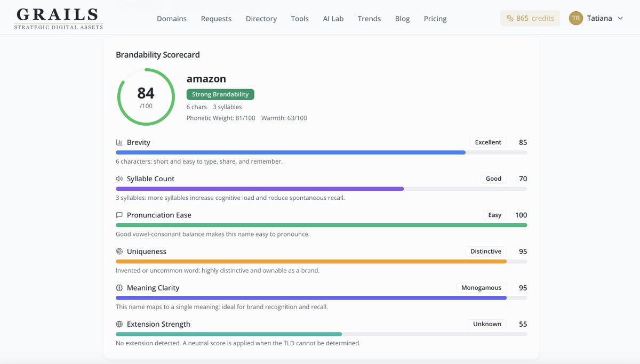Viewport: 640px width, 364px height.
Task: Open the Domains menu
Action: coord(172,19)
